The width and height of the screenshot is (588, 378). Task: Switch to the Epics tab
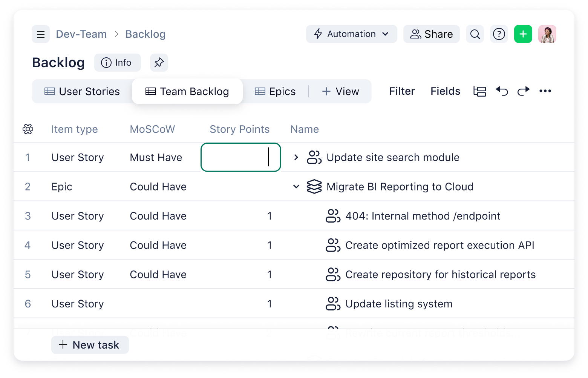275,91
